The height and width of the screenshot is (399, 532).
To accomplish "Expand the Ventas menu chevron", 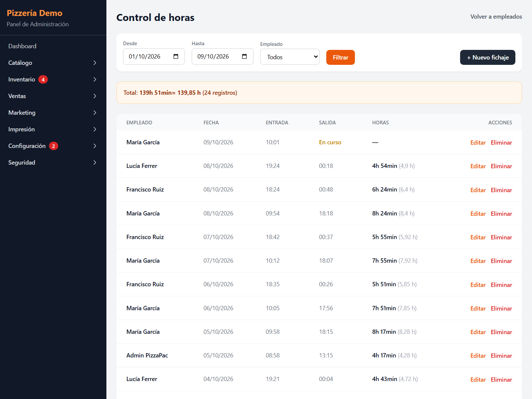I will (x=95, y=96).
